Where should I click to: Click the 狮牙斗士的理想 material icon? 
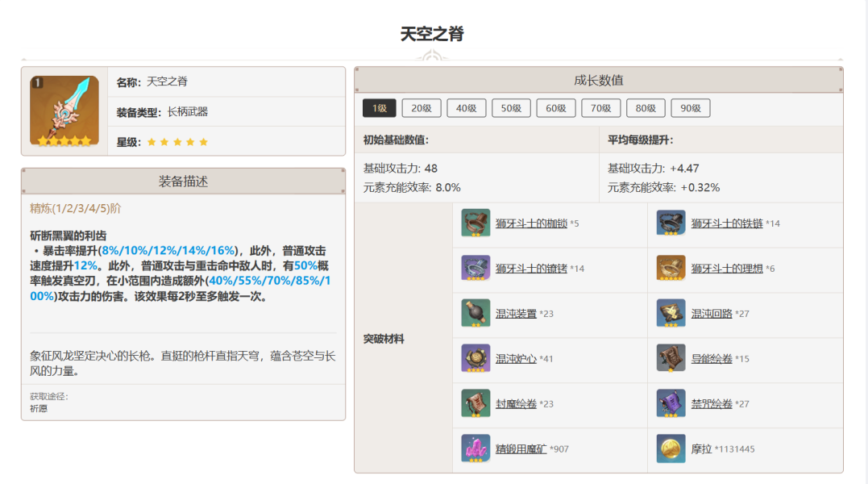coord(671,268)
